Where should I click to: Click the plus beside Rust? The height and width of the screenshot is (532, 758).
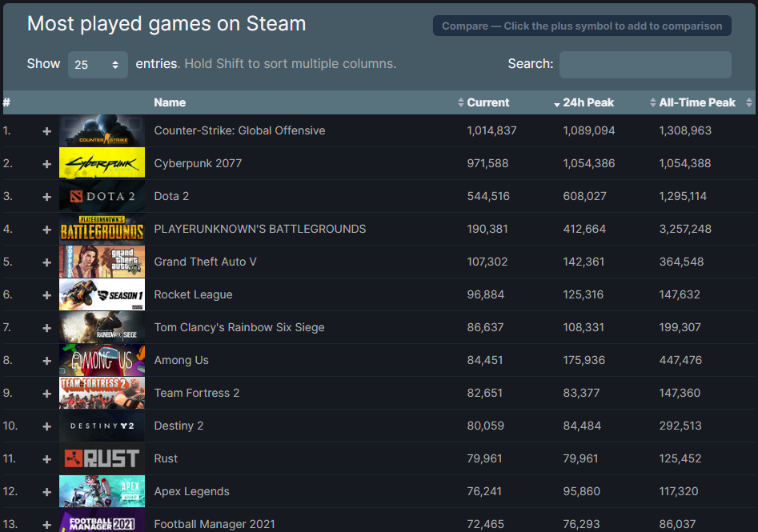point(47,459)
